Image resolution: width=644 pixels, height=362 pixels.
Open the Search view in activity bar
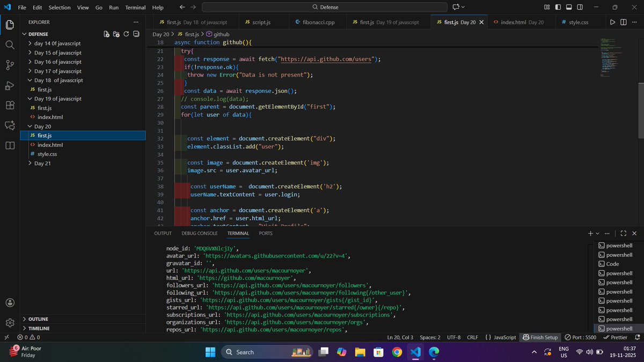coord(10,45)
